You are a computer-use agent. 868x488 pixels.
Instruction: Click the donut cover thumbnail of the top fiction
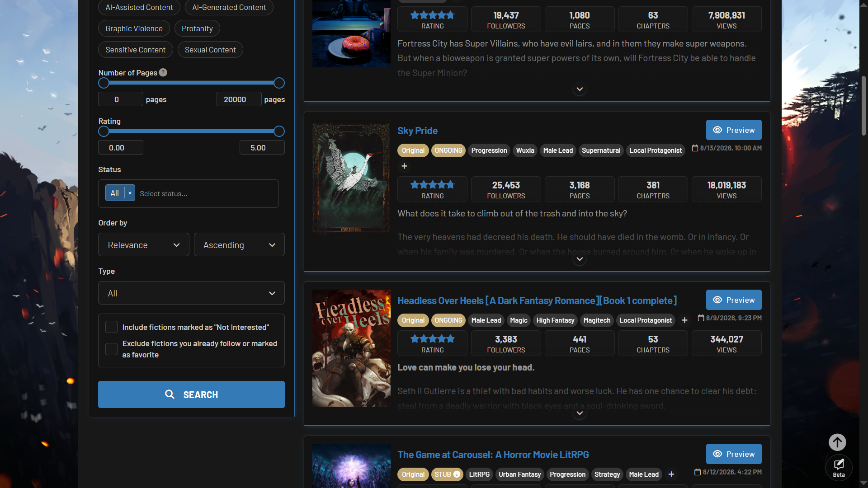click(351, 33)
